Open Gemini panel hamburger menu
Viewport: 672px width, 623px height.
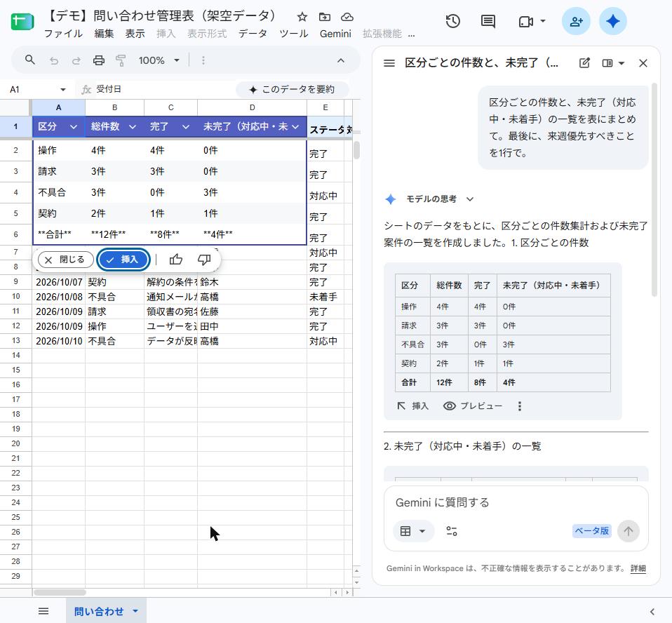[x=389, y=63]
